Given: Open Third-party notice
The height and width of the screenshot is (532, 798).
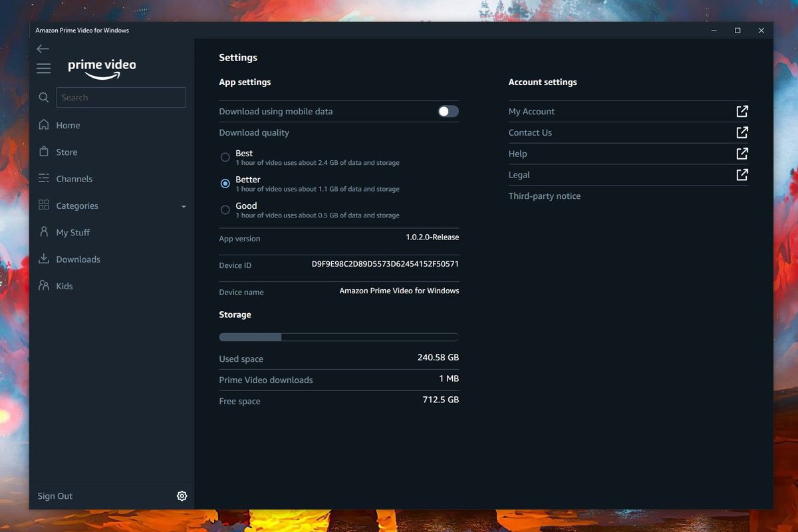Looking at the screenshot, I should point(545,196).
